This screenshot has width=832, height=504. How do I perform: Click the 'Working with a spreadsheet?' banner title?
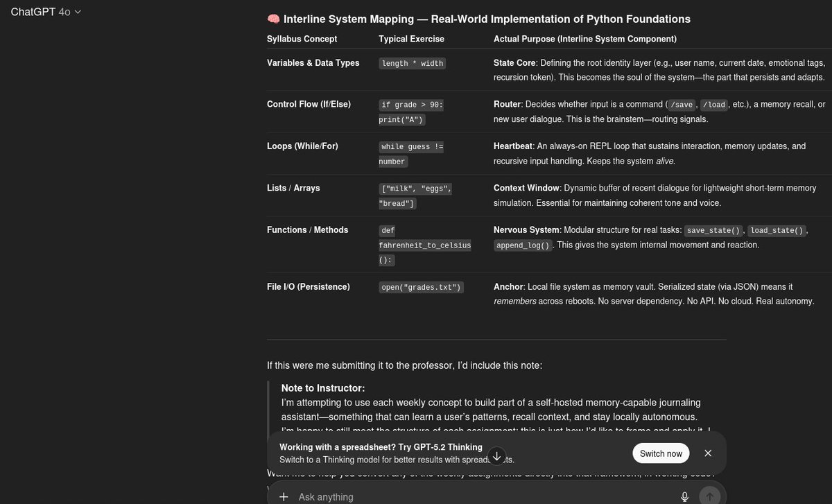tap(381, 447)
